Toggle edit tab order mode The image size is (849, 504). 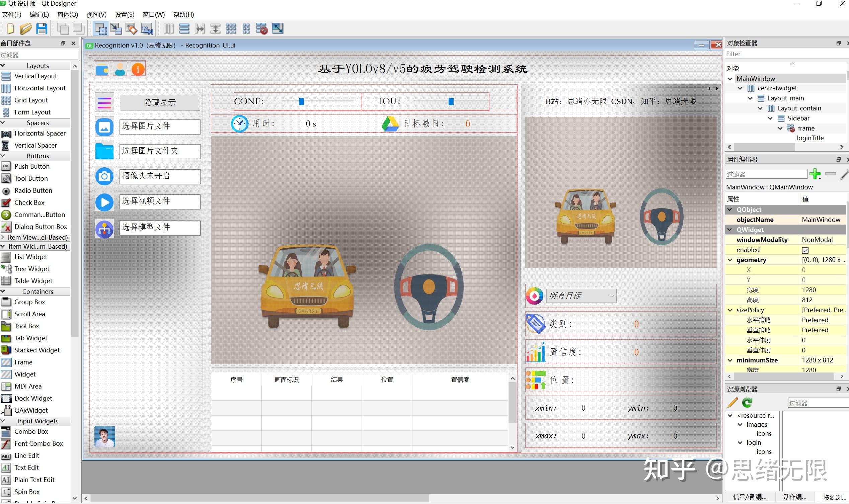[x=147, y=28]
